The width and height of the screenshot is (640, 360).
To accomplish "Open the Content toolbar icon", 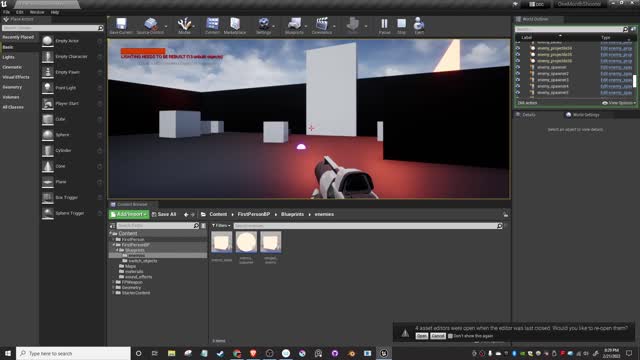I will (x=212, y=26).
